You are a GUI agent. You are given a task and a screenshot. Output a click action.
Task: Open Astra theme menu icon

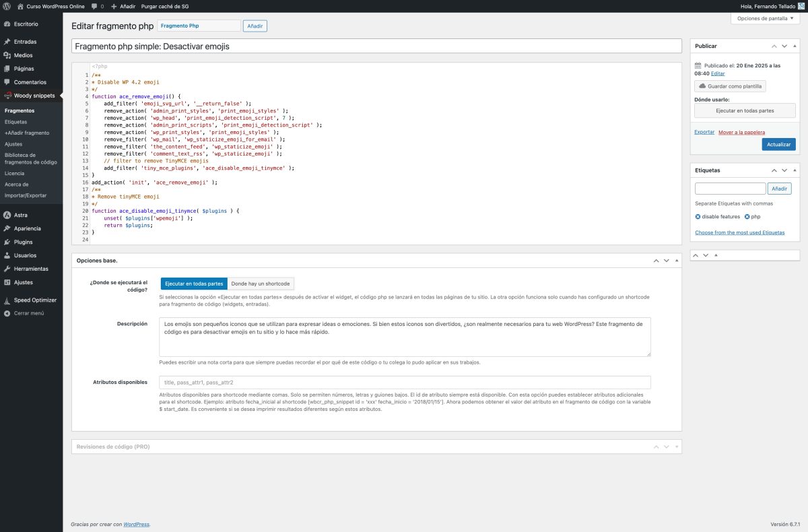7,215
